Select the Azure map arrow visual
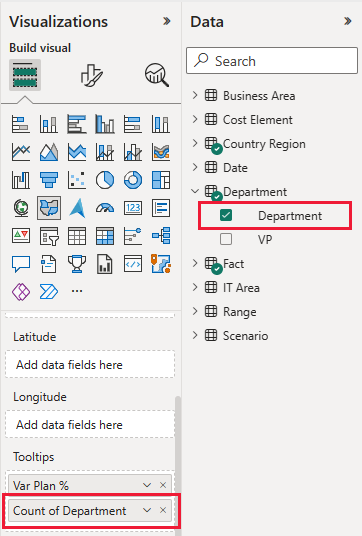The image size is (362, 536). tap(77, 208)
